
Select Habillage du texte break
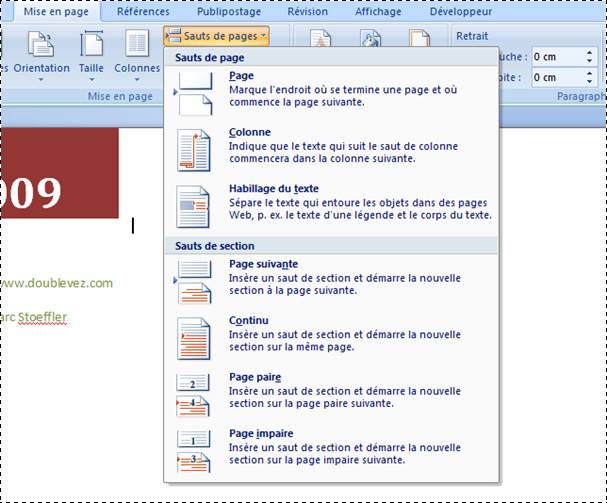tap(331, 207)
